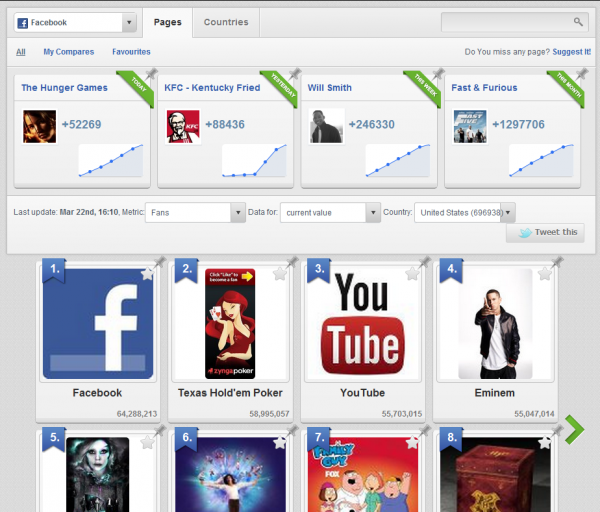
Task: Click rank 3 ribbon badge
Action: pos(319,270)
